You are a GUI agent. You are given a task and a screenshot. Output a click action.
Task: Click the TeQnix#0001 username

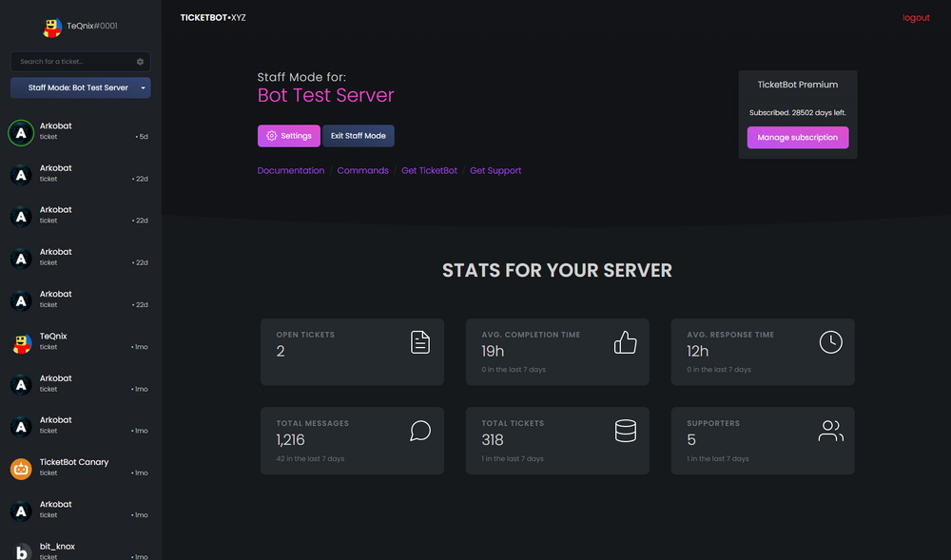[x=92, y=26]
